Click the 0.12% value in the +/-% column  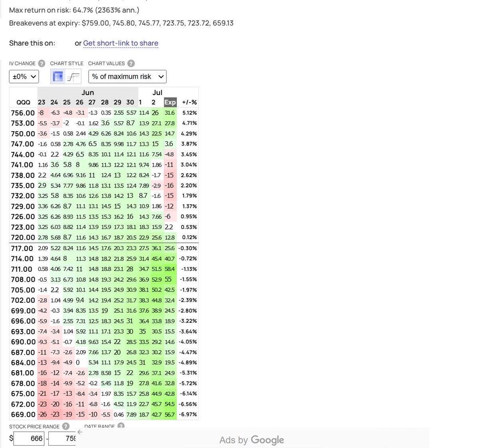coord(189,237)
